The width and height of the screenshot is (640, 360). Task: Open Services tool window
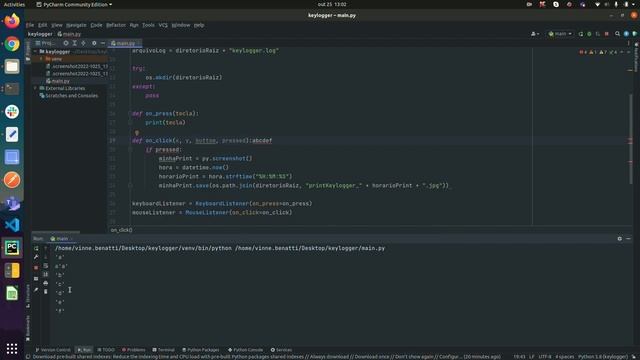[x=281, y=350]
